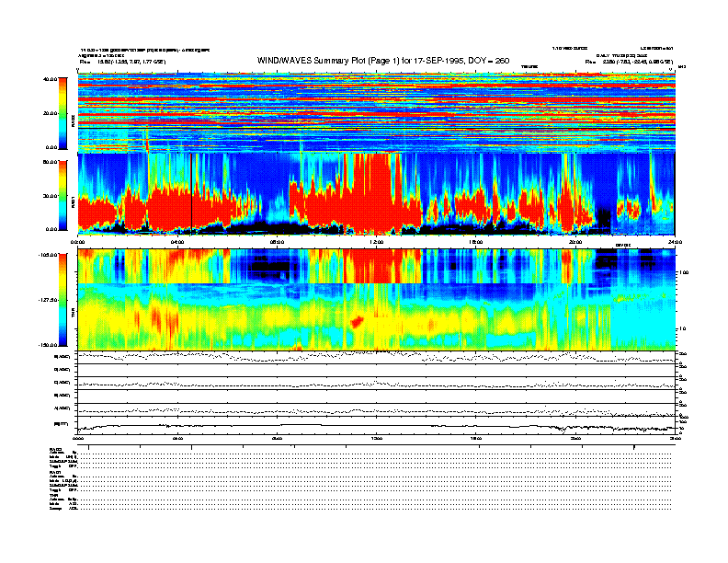728x563 pixels.
Task: Click the 100 label on TNR right axis
Action: pyautogui.click(x=680, y=273)
